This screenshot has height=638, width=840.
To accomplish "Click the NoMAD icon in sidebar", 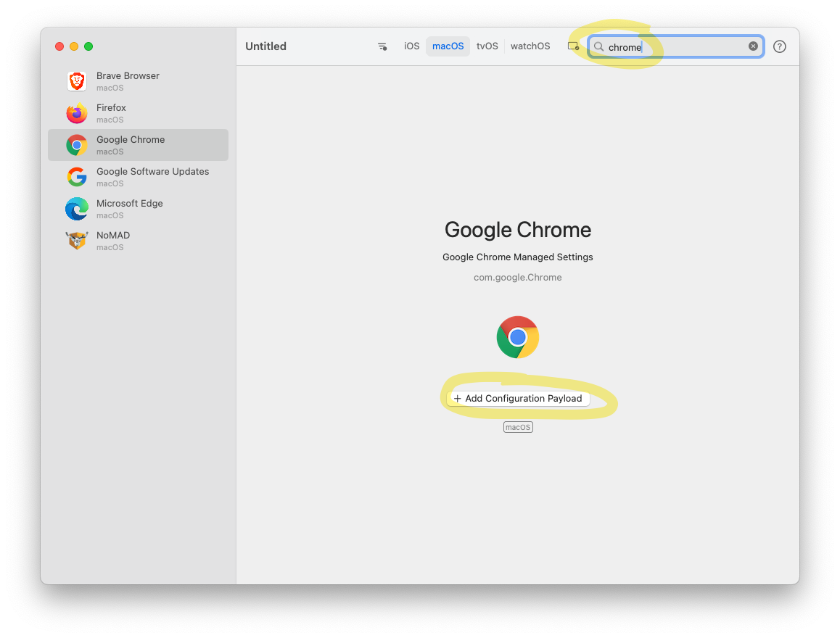I will click(77, 241).
